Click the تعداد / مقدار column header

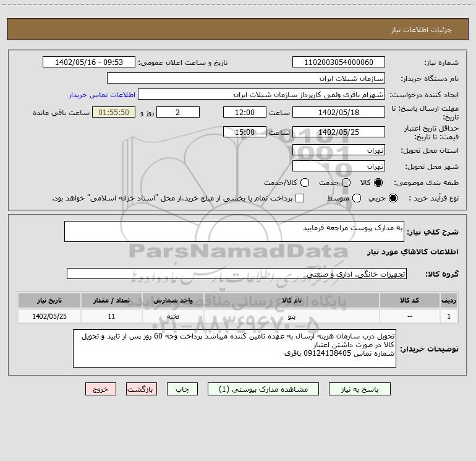pos(111,300)
